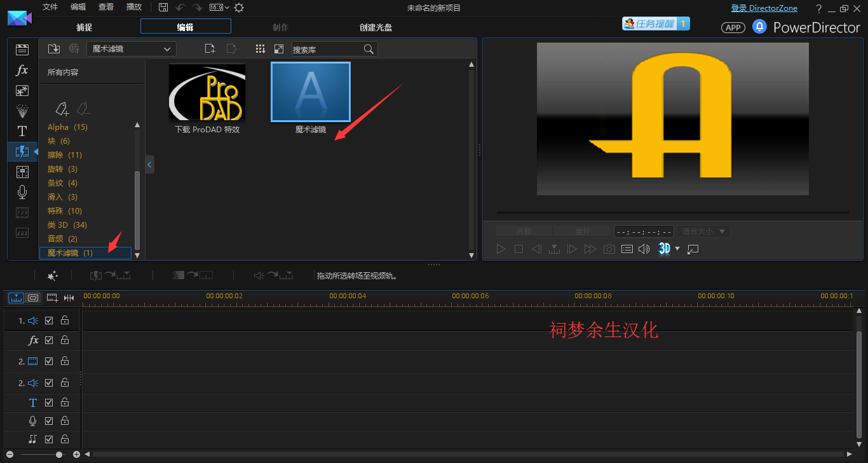Toggle checkbox for voice microphone track
Image resolution: width=868 pixels, height=463 pixels.
coord(49,421)
